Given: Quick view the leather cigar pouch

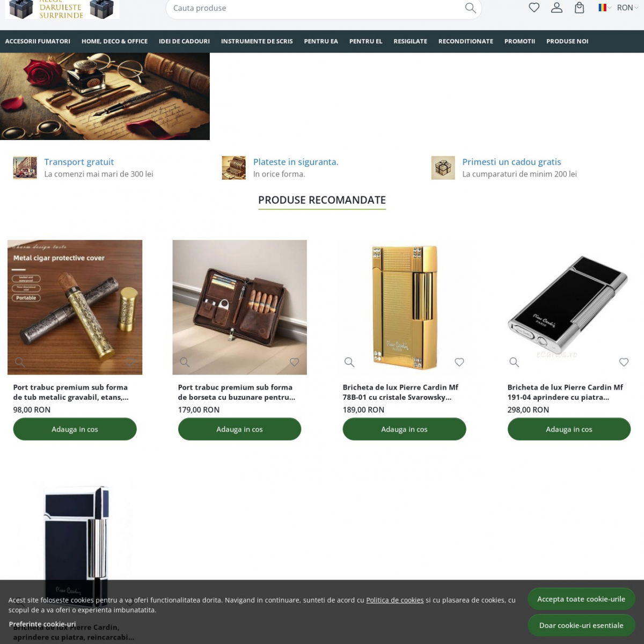Looking at the screenshot, I should pyautogui.click(x=185, y=362).
